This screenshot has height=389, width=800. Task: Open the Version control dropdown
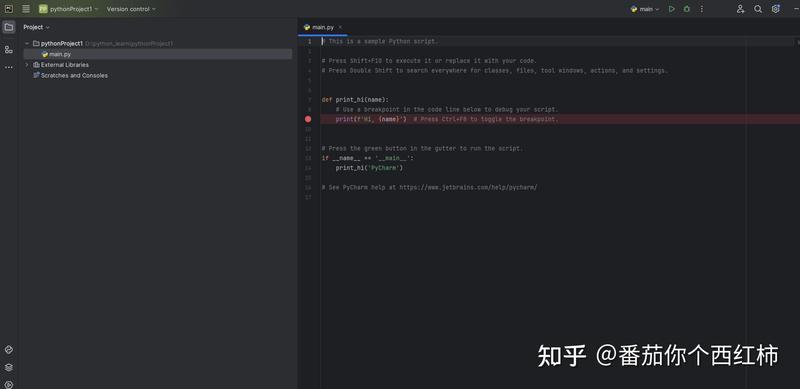pos(131,9)
